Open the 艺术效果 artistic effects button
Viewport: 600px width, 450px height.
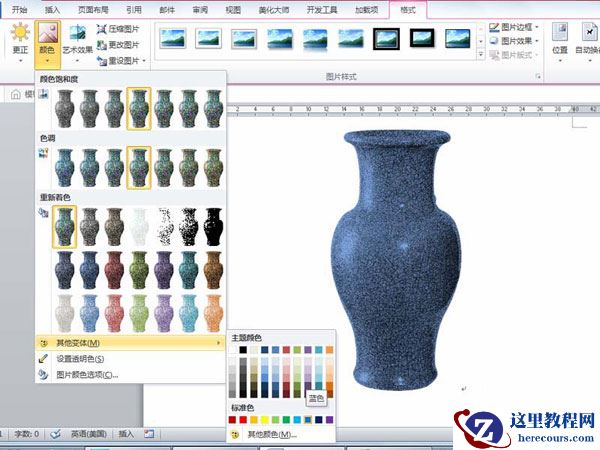[77, 41]
